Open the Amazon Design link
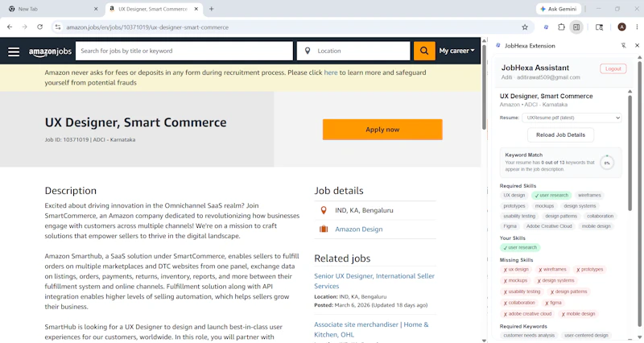Screen dimensions: 644x343 pyautogui.click(x=358, y=229)
